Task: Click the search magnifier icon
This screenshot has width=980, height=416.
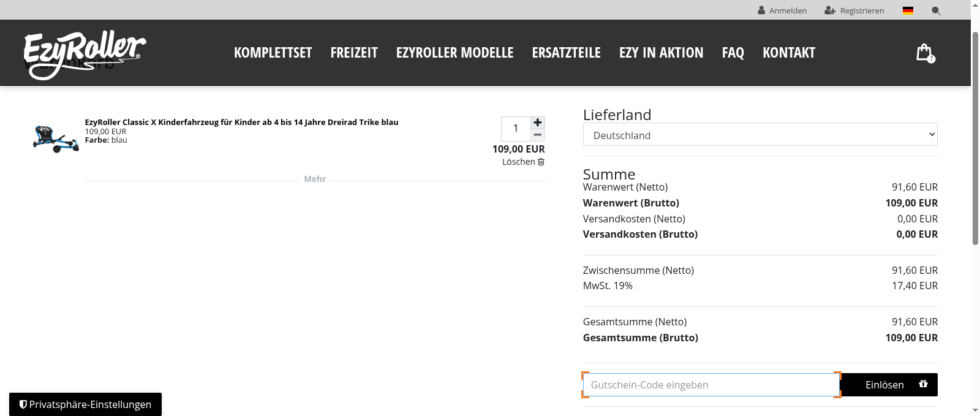Action: (x=936, y=10)
